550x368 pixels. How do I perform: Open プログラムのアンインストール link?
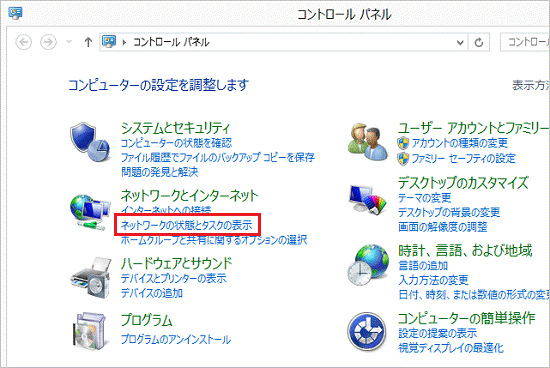[x=176, y=339]
